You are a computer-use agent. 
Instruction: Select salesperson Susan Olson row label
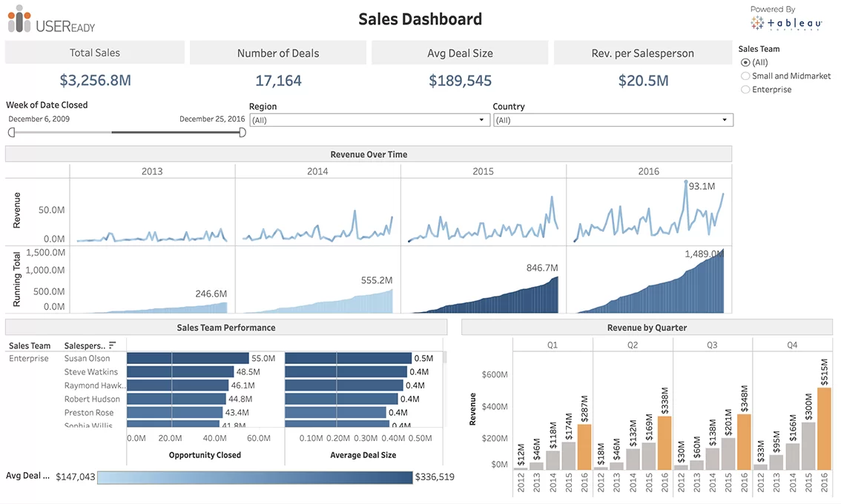[x=87, y=358]
